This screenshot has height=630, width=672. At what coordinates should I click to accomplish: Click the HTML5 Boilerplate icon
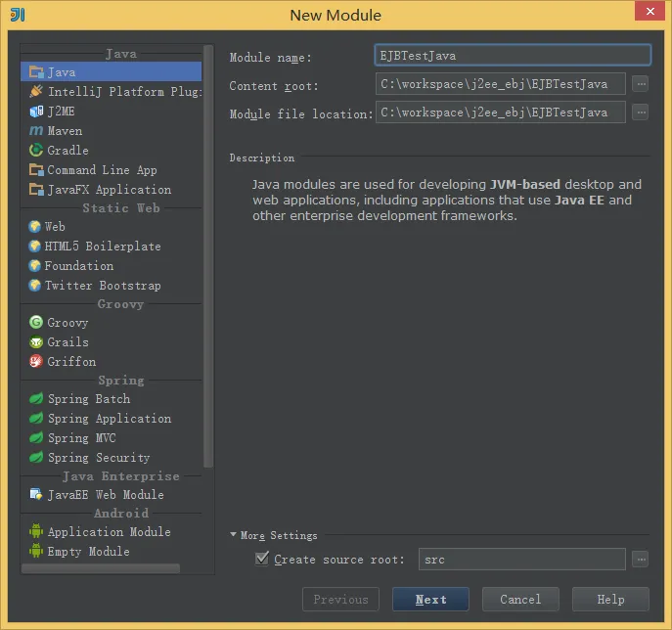coord(34,246)
